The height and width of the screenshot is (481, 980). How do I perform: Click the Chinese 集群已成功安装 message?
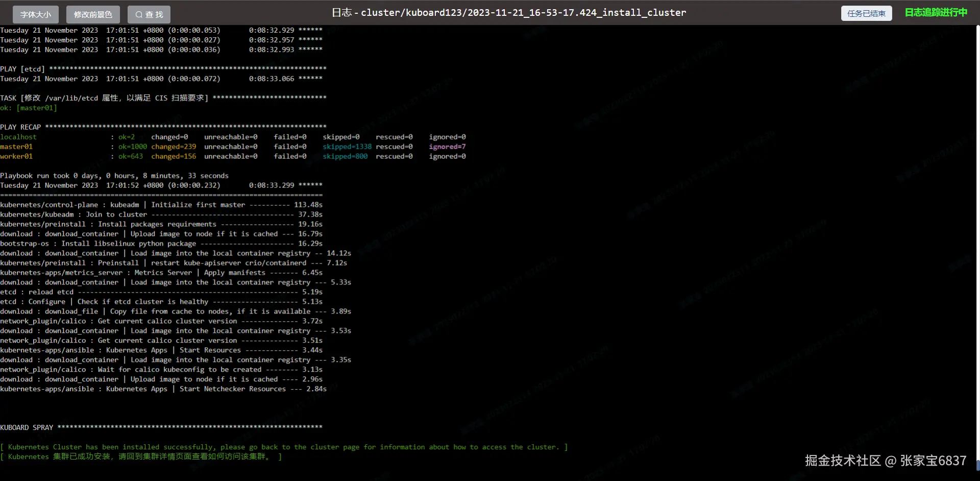pos(141,457)
